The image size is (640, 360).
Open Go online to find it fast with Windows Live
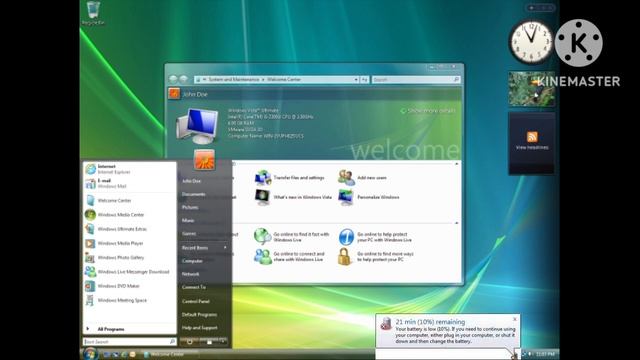point(291,237)
